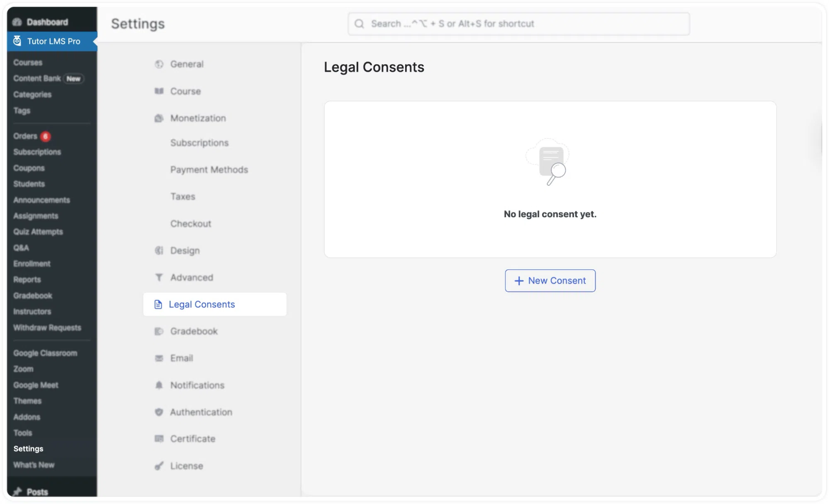This screenshot has width=829, height=504.
Task: Click the Posts pin icon
Action: (17, 492)
